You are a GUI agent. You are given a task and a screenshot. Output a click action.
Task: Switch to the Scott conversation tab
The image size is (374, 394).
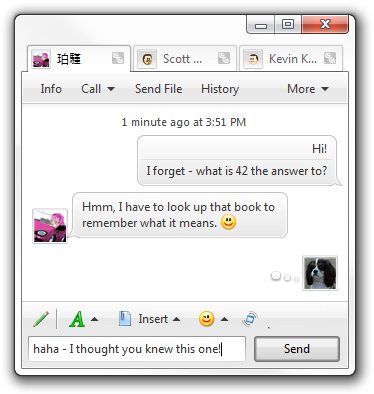(x=184, y=59)
